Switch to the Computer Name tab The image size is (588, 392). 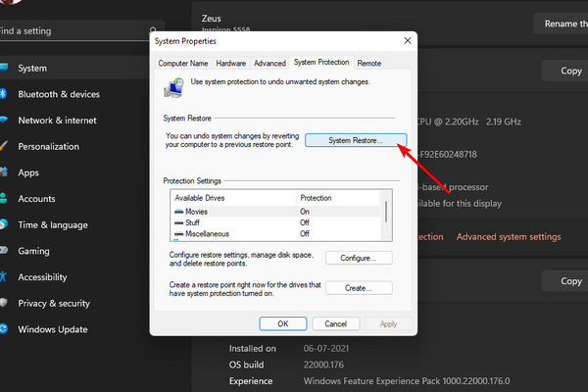(183, 64)
